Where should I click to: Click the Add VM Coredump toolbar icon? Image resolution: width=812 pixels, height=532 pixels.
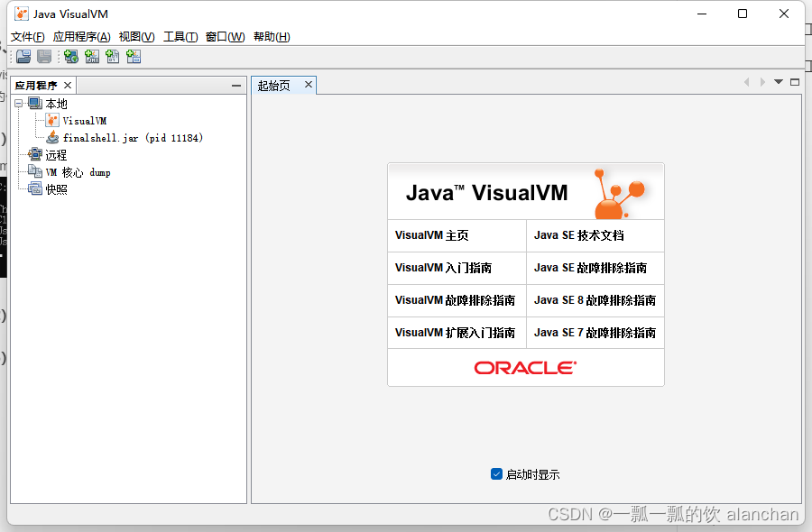112,56
